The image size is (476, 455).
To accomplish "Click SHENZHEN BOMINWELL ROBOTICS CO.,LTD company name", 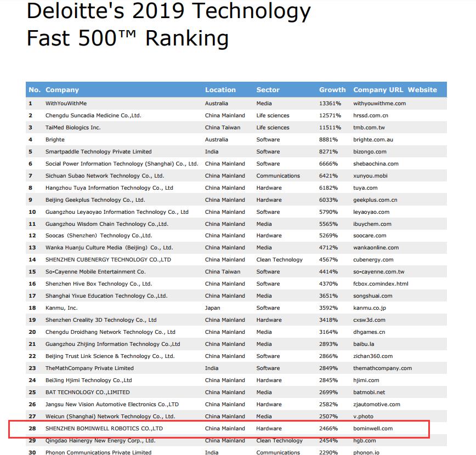I will 104,429.
